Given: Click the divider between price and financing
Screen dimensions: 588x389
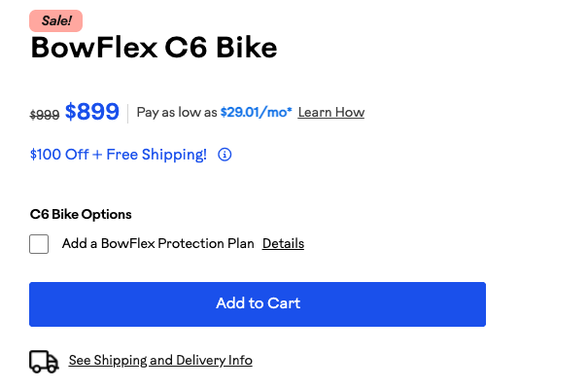Looking at the screenshot, I should [x=128, y=113].
